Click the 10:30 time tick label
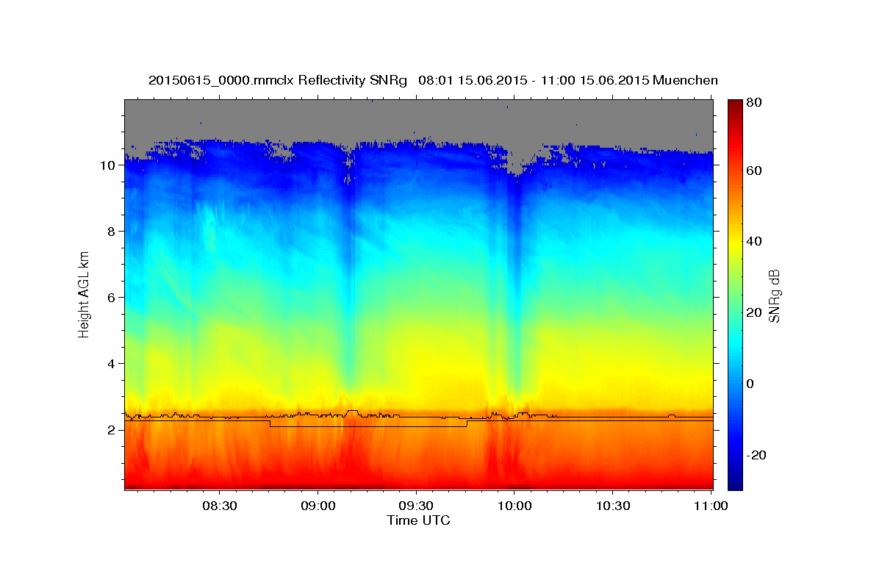Image resolution: width=882 pixels, height=588 pixels. click(x=613, y=506)
